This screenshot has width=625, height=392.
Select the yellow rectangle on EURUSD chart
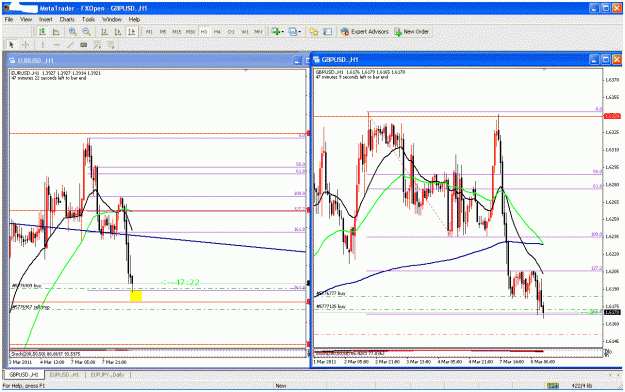click(136, 296)
